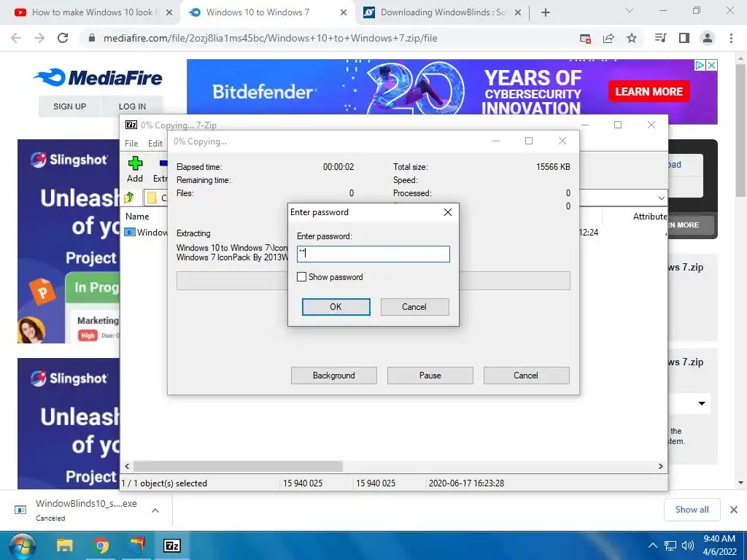Expand MediaFire page dropdown arrow at right
The image size is (747, 560).
click(x=702, y=403)
